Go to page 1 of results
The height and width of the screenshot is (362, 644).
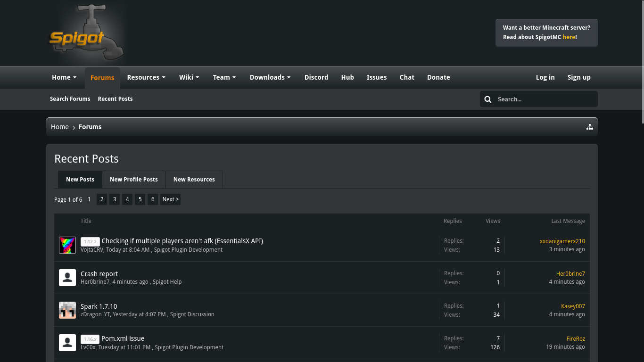[x=89, y=199]
